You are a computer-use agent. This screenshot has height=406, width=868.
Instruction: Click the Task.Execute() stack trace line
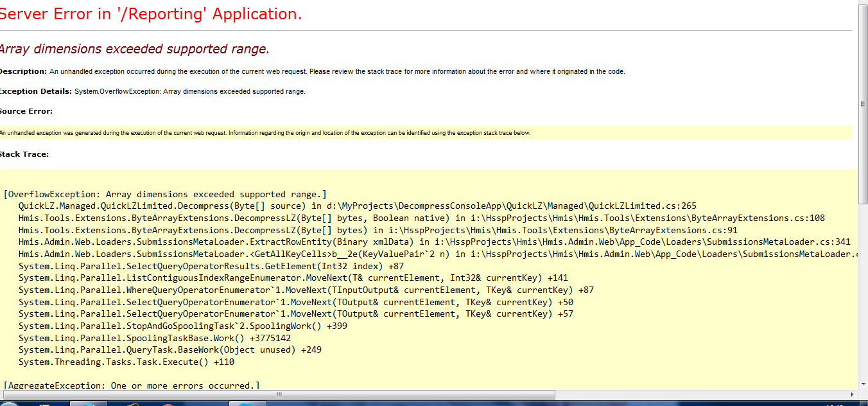point(126,362)
